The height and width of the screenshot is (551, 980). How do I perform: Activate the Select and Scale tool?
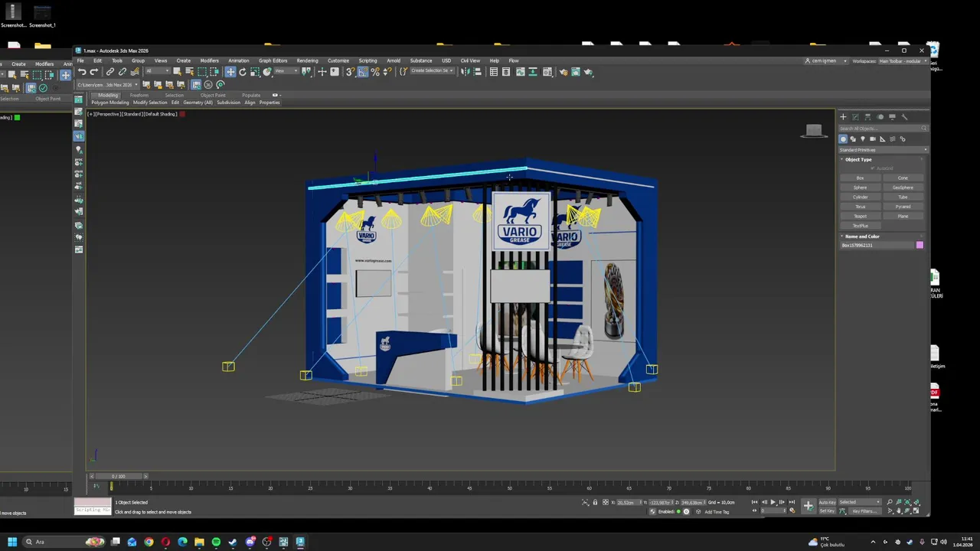255,72
